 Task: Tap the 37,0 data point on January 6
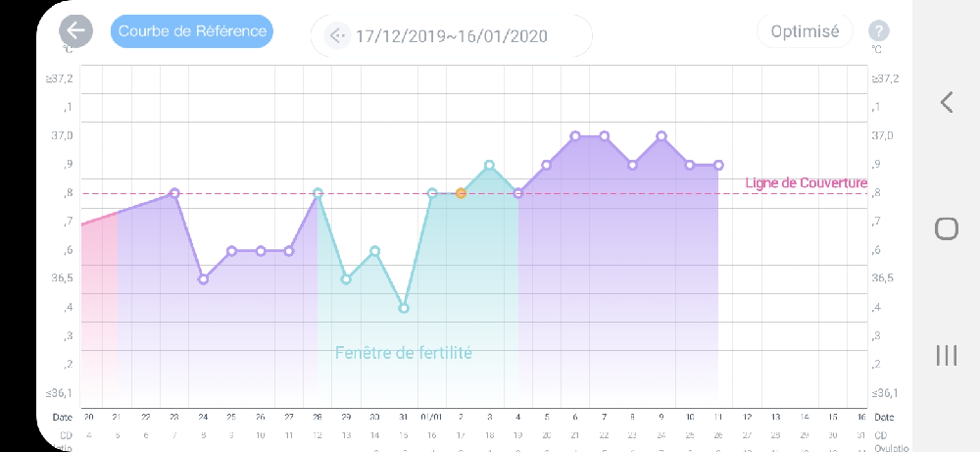point(575,136)
